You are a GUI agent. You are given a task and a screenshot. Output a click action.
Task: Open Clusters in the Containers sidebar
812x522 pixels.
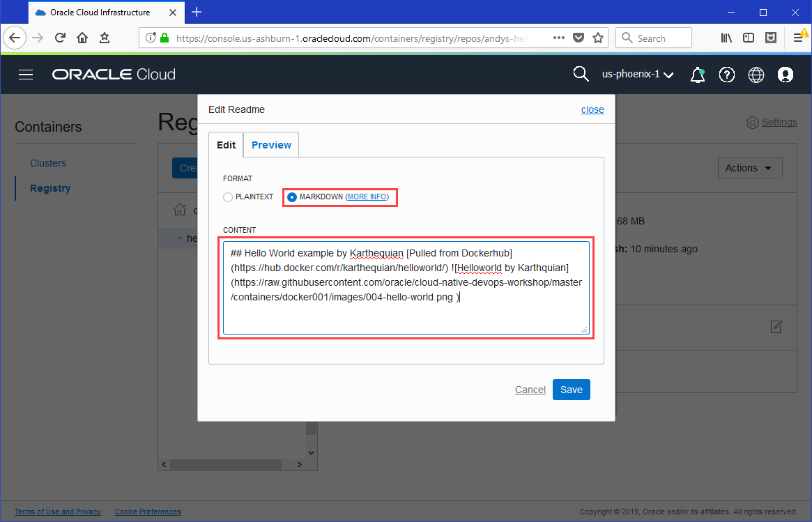point(48,163)
